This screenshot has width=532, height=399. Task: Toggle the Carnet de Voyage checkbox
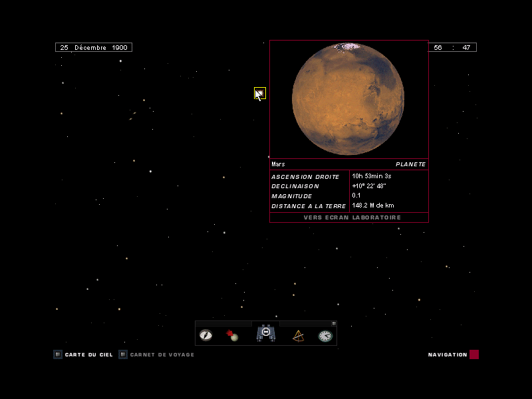coord(123,354)
